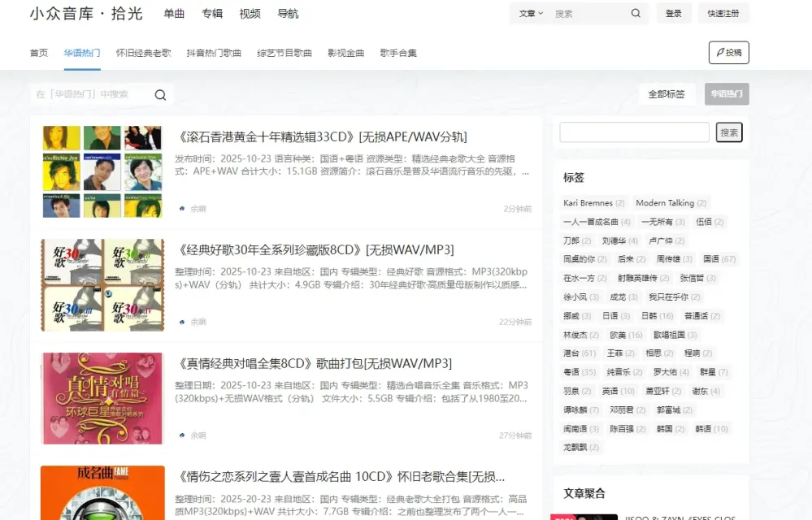Select the 我只在乎你 tag
The image size is (812, 520).
[675, 297]
